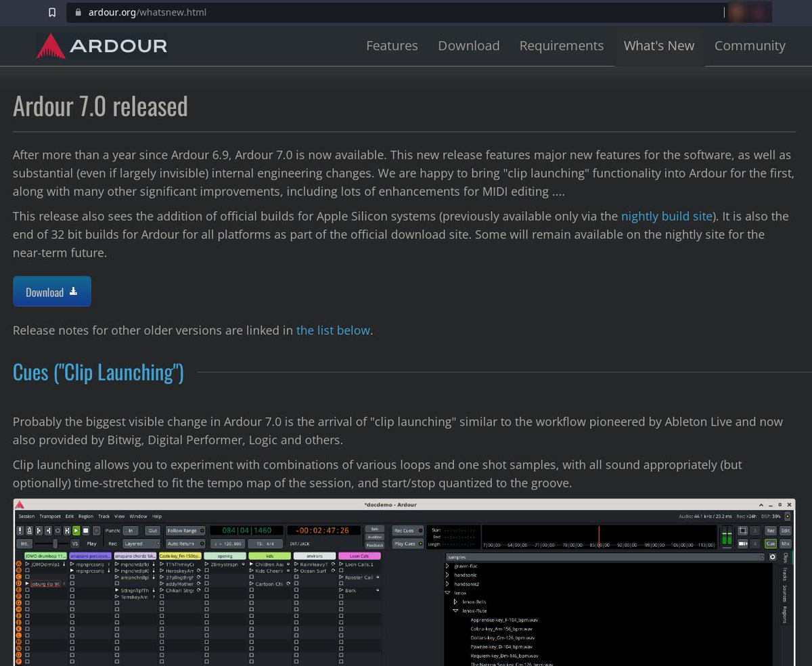This screenshot has height=666, width=812.
Task: Click the crop-frame icon left of Rec button
Action: [x=742, y=531]
